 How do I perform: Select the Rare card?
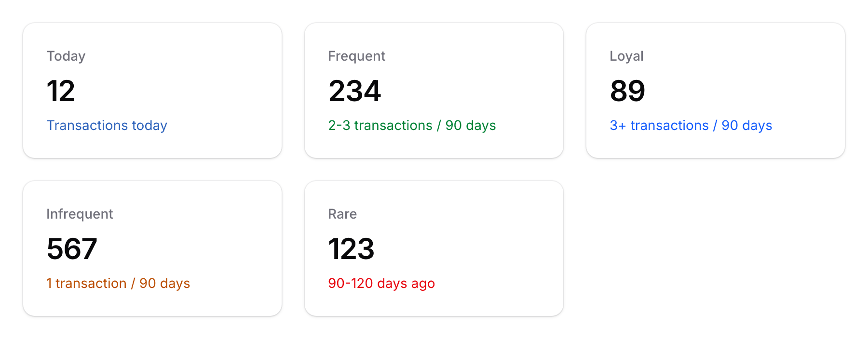point(434,248)
